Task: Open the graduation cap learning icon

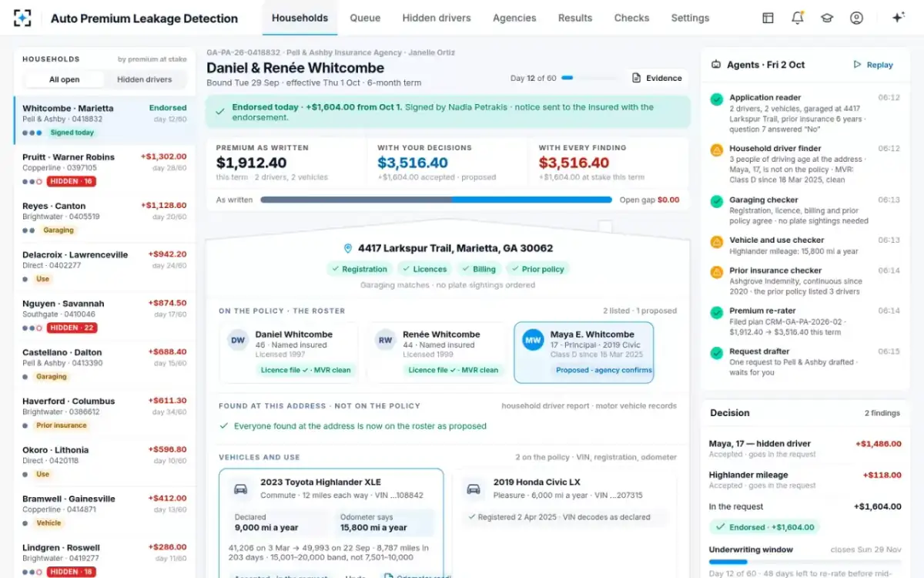Action: (x=827, y=18)
